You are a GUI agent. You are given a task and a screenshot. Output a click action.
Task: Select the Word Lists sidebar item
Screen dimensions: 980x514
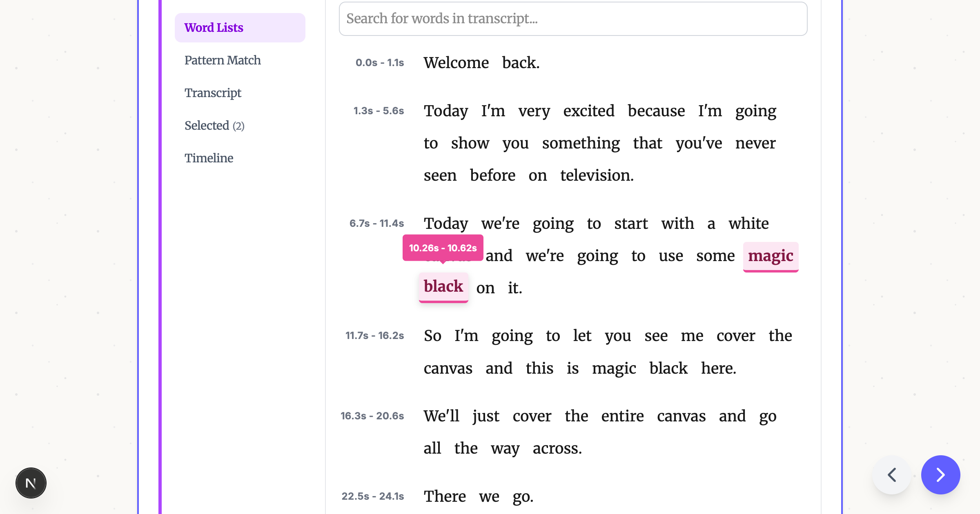click(x=214, y=27)
